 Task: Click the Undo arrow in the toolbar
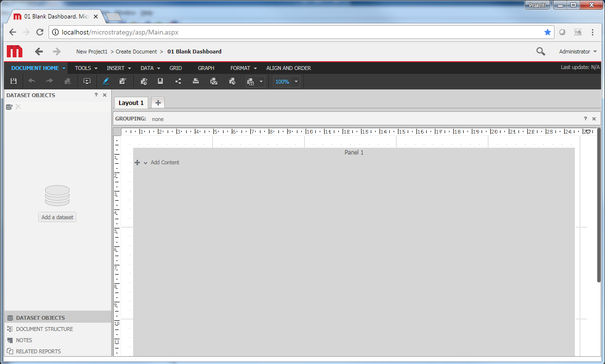pos(32,81)
